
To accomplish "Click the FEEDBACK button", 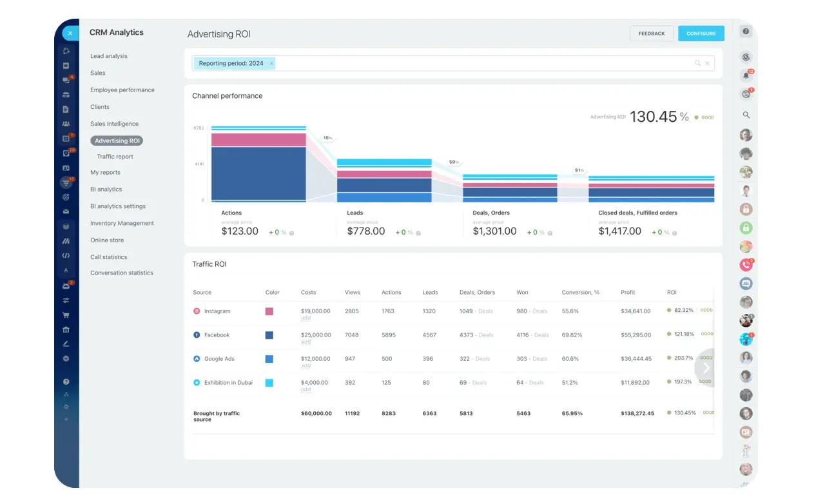I will coord(651,33).
